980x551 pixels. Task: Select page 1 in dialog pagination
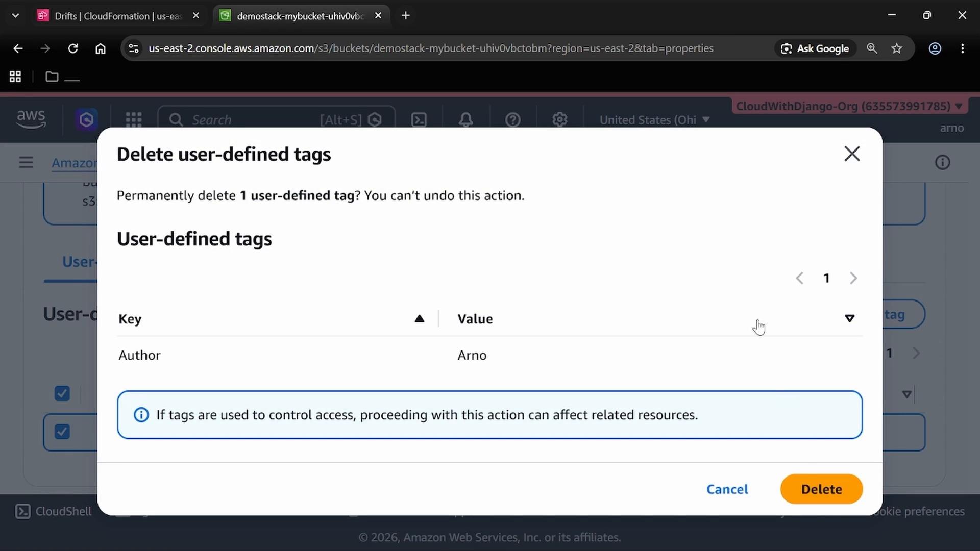tap(826, 278)
